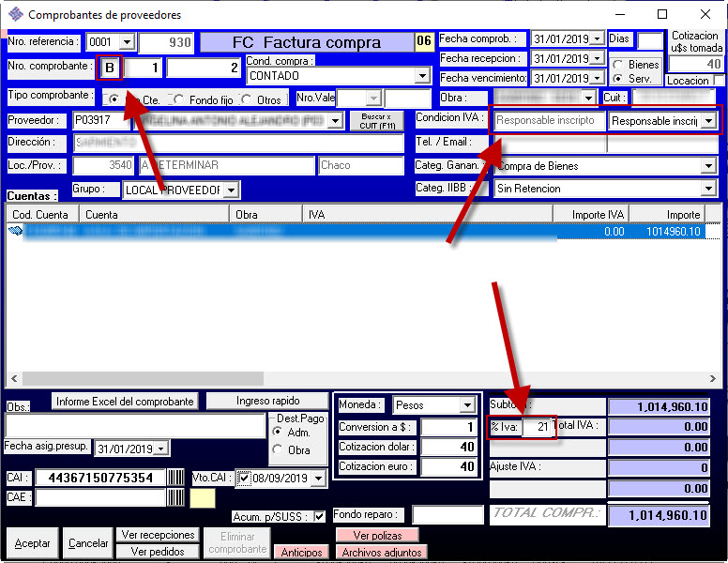728x563 pixels.
Task: Toggle the Acum. p/SUSS checkbox
Action: pyautogui.click(x=320, y=516)
